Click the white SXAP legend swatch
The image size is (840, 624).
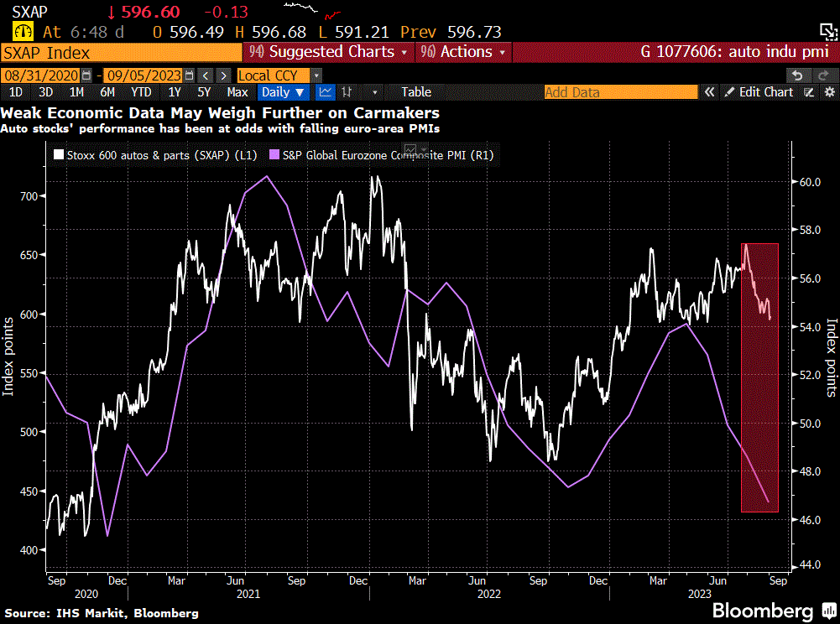tap(59, 155)
